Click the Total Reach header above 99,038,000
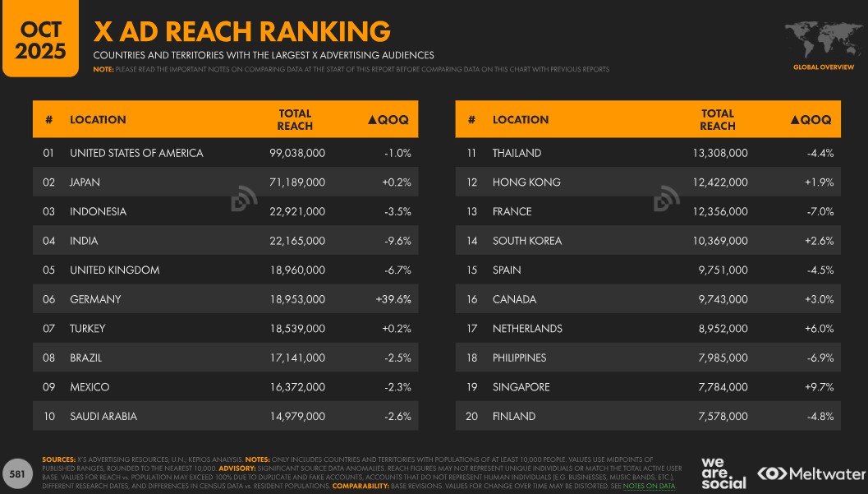Viewport: 868px width, 494px height. [295, 120]
